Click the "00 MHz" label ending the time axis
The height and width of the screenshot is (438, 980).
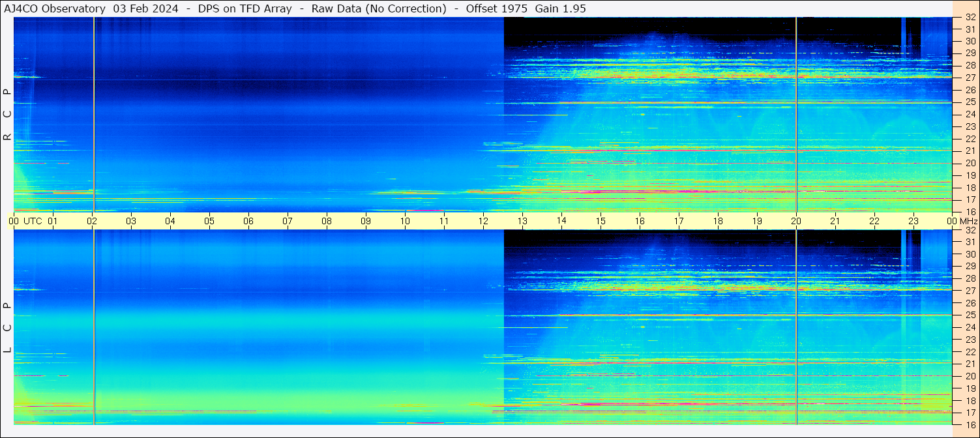tap(962, 221)
